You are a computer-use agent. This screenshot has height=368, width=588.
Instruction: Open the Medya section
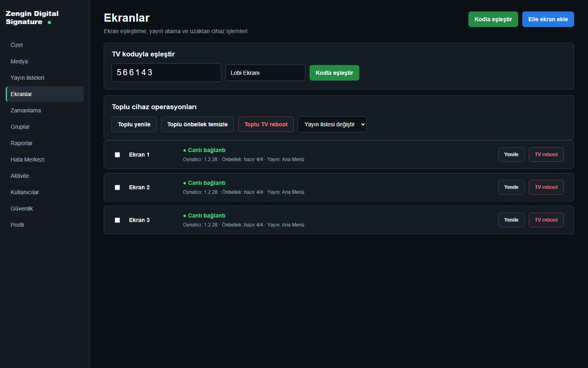[x=45, y=61]
